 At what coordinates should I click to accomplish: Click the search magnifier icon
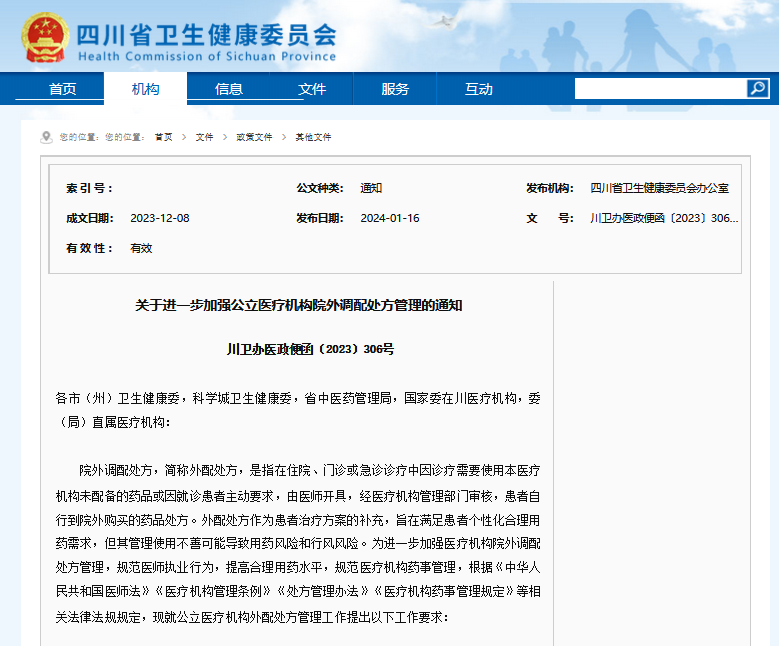tap(758, 88)
